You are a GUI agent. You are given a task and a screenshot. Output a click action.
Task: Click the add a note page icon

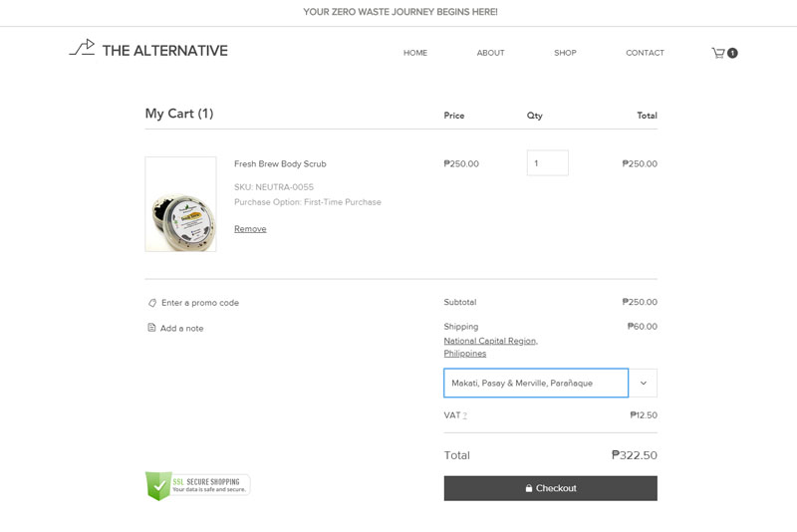[x=152, y=328]
